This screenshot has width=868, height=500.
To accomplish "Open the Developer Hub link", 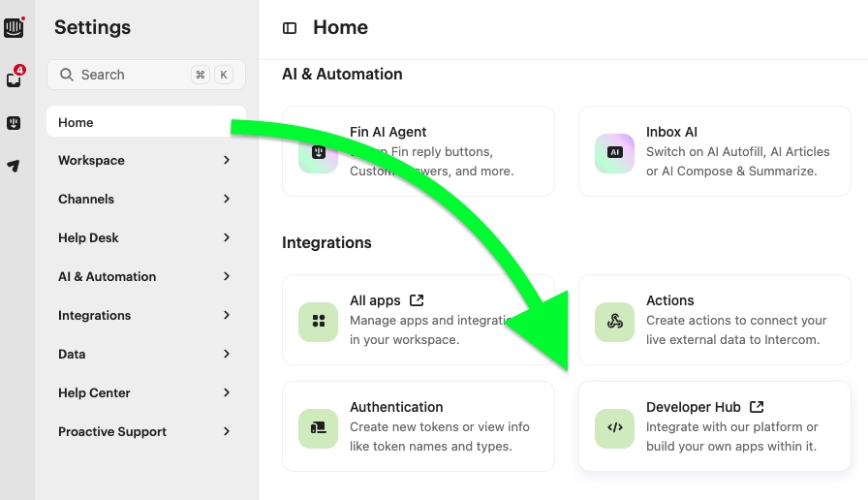I will click(693, 407).
